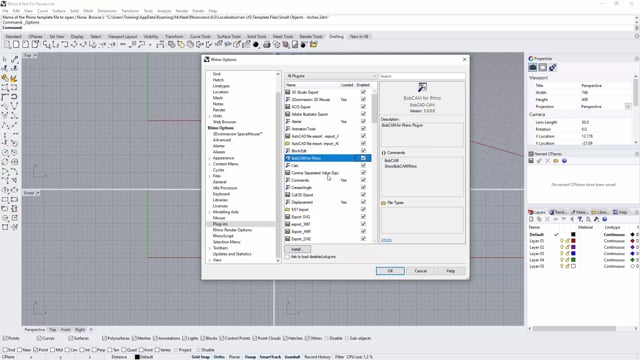Expand the Toolbars tree node

click(210, 248)
